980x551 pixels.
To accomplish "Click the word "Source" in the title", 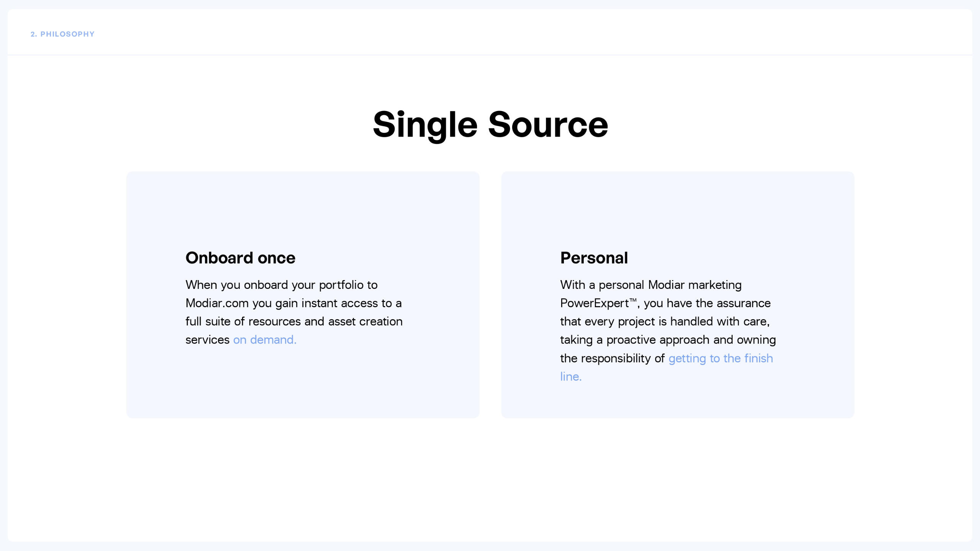I will (x=548, y=124).
